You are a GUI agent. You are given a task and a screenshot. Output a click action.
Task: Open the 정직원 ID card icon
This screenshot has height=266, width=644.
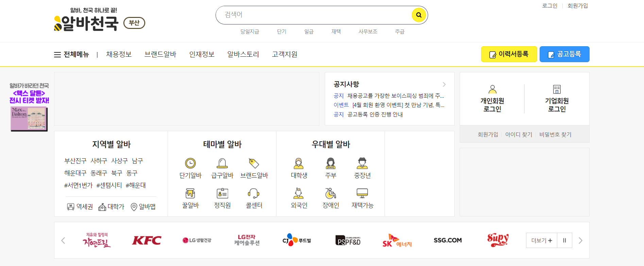tap(222, 194)
